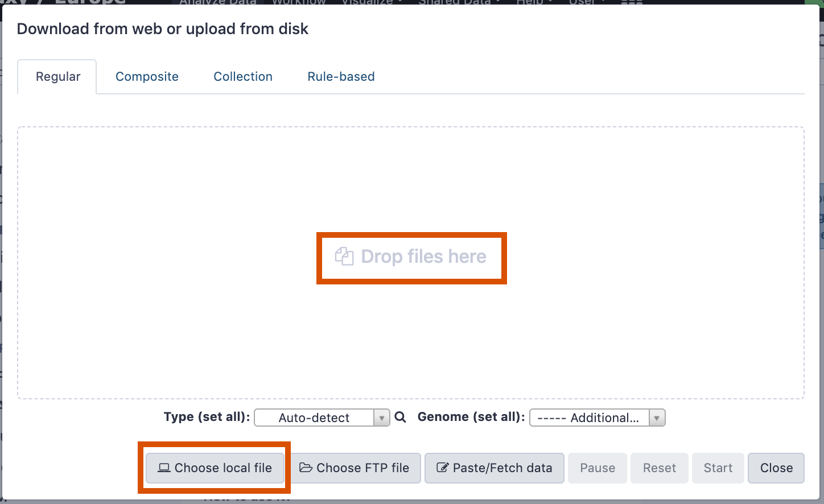Select the Rule-based tab
824x504 pixels.
pos(341,77)
